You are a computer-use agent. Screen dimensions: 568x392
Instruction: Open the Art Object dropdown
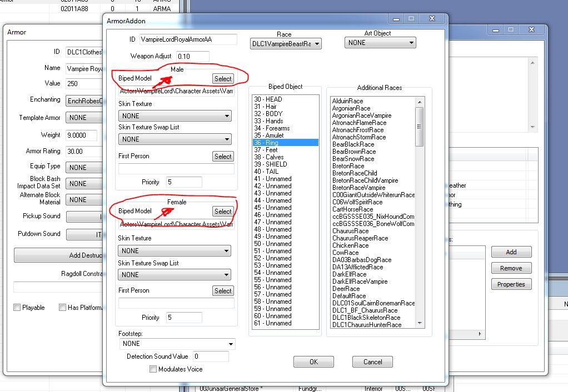pos(380,43)
